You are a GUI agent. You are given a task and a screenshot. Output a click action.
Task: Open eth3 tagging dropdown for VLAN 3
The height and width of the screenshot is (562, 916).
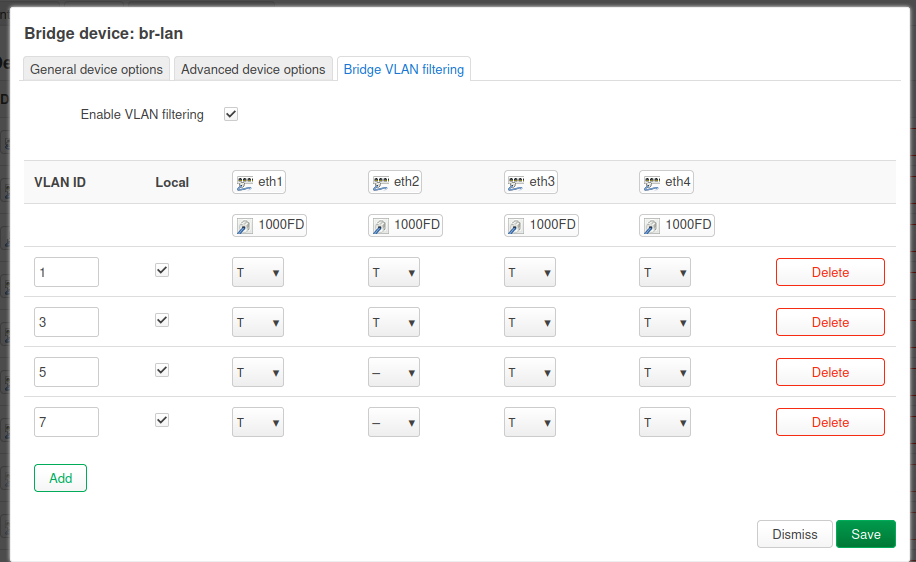pyautogui.click(x=529, y=322)
